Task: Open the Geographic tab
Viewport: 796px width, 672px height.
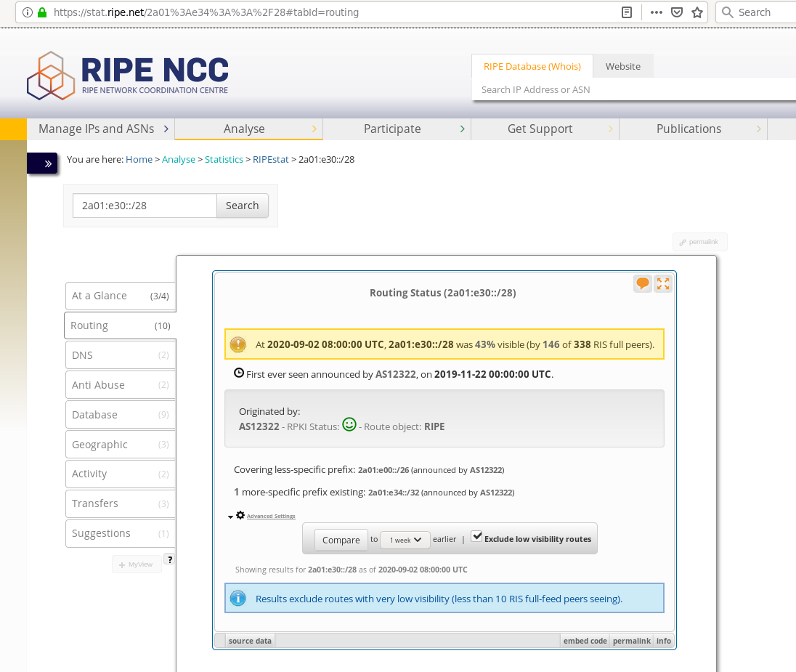Action: (121, 445)
